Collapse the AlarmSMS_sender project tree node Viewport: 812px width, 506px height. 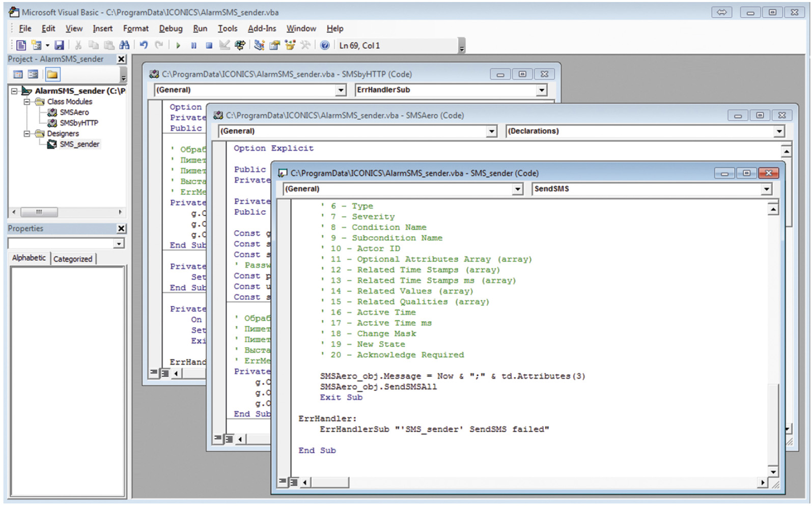pos(14,91)
